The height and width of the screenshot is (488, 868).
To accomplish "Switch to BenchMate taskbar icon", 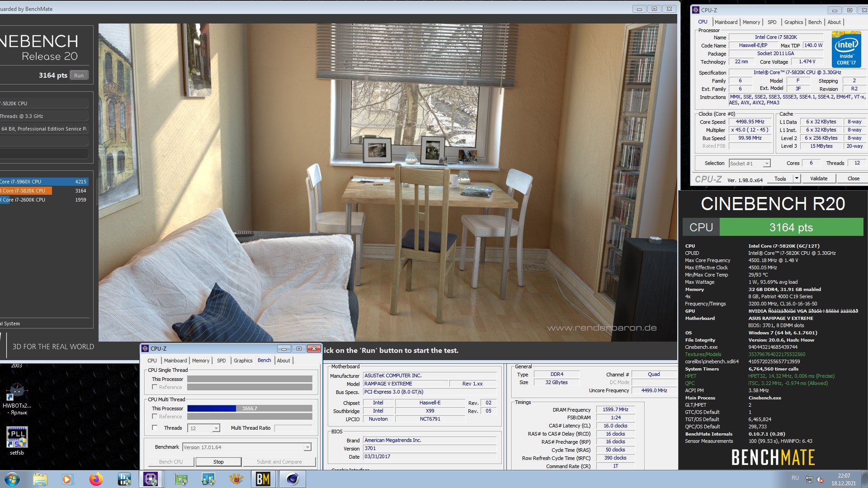I will (263, 479).
